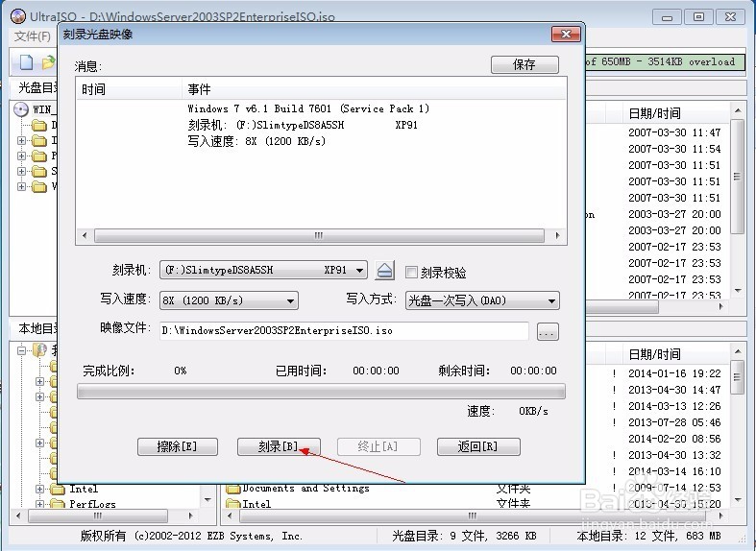Click the eject disc icon beside the burner dropdown

384,270
